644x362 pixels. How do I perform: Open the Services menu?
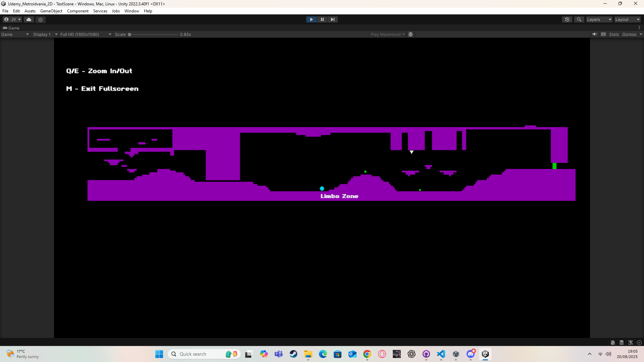tap(100, 11)
